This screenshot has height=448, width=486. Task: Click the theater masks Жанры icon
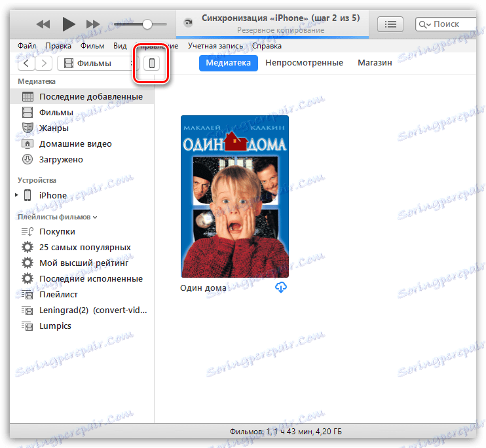point(28,128)
